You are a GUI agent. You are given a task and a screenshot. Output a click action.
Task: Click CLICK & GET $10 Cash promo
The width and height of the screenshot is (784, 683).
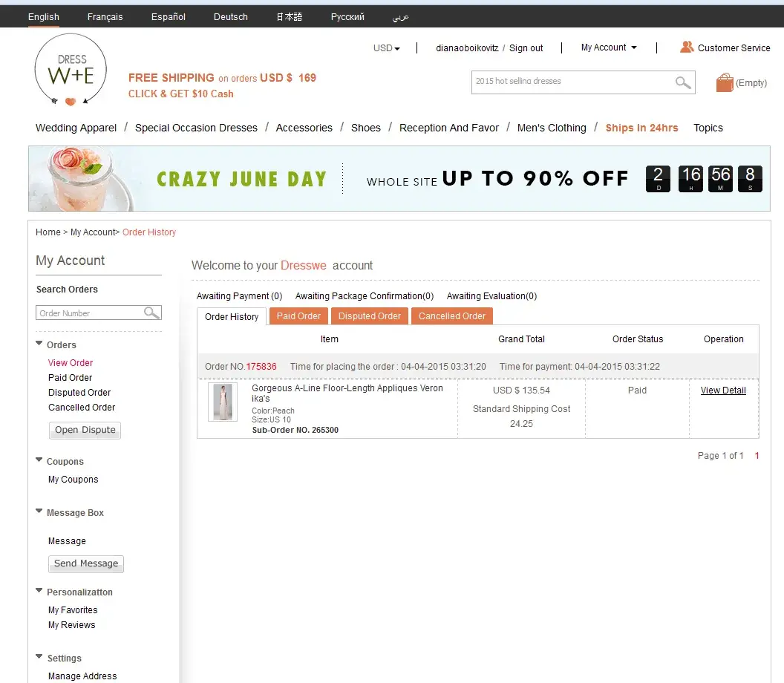tap(181, 94)
